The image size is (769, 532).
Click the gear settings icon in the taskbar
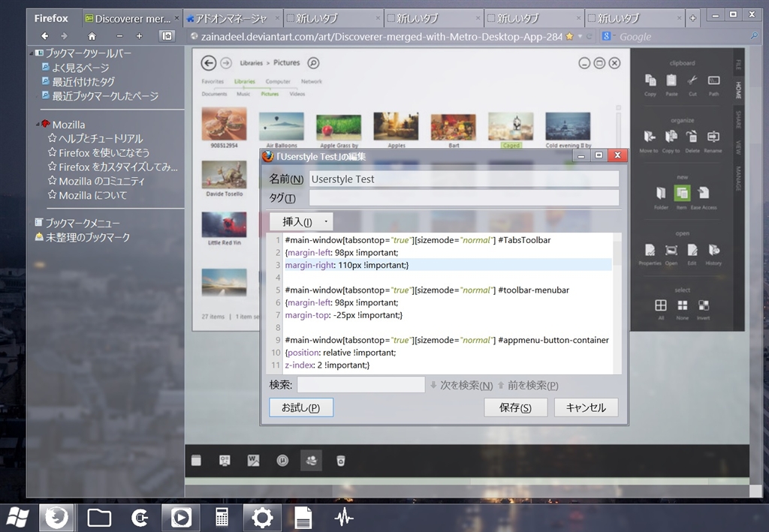coord(262,517)
